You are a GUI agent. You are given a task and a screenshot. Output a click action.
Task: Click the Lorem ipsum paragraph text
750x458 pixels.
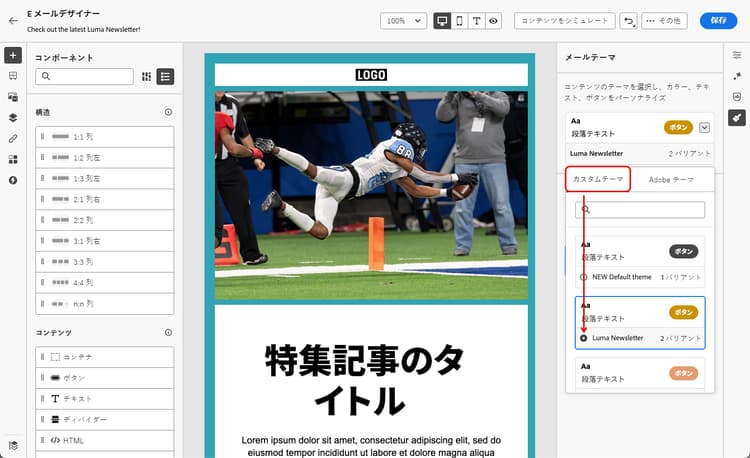pyautogui.click(x=371, y=446)
